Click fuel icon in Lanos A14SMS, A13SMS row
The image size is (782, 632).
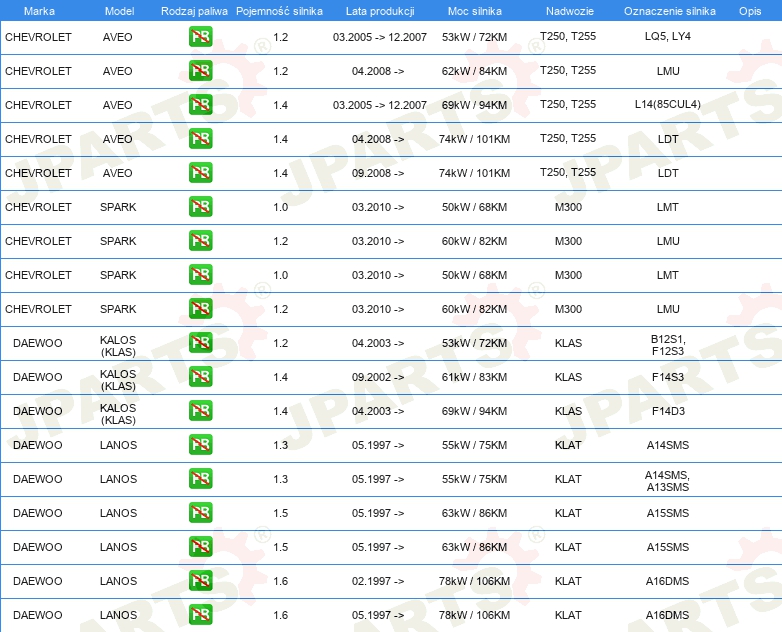click(200, 478)
